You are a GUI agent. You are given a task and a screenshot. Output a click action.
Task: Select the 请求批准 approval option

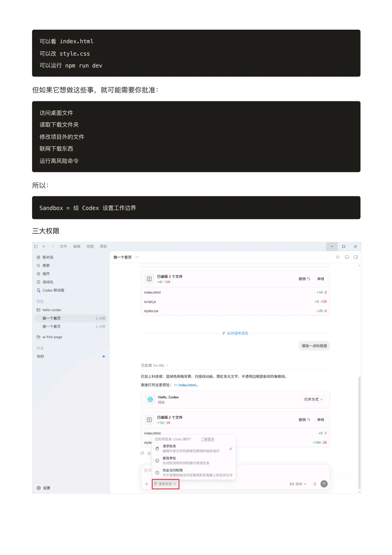[194, 449]
